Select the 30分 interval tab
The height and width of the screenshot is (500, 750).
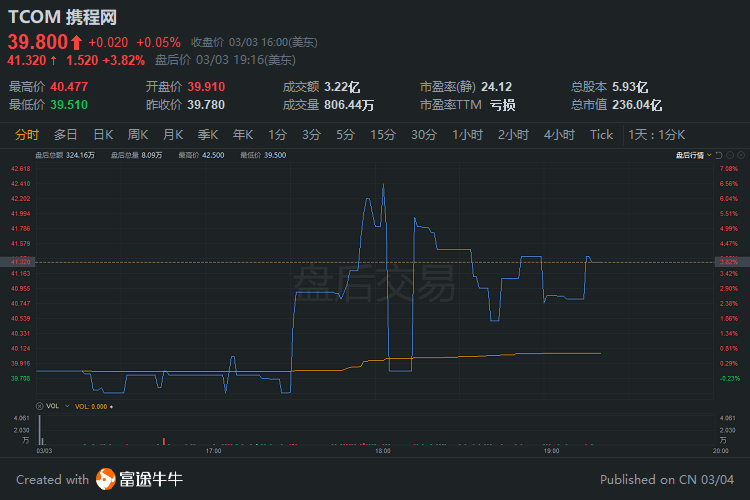pos(424,135)
